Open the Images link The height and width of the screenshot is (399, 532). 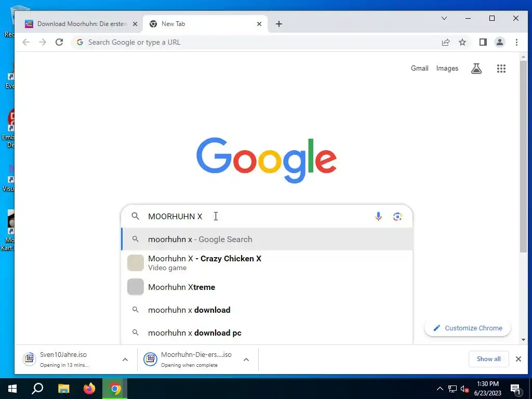[x=447, y=68]
